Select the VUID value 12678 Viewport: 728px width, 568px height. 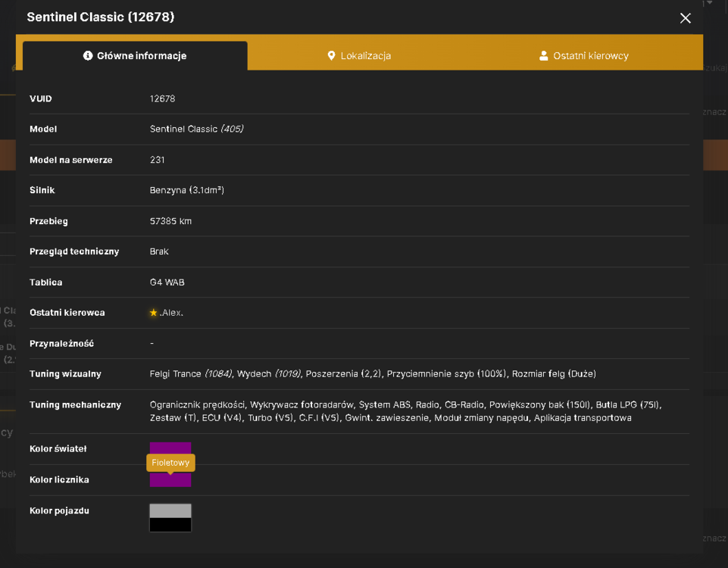163,99
